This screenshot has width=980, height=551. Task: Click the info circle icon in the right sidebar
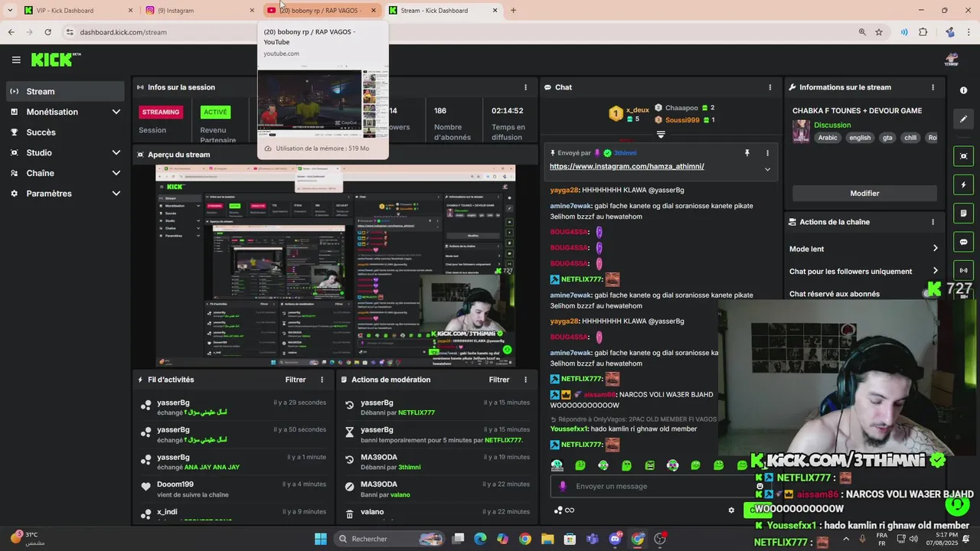tap(963, 90)
